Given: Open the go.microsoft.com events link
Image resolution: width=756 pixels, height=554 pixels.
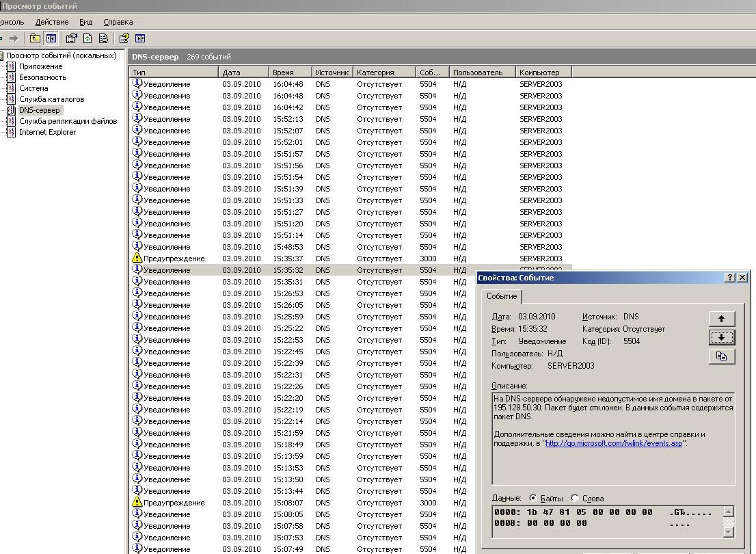Looking at the screenshot, I should (613, 443).
